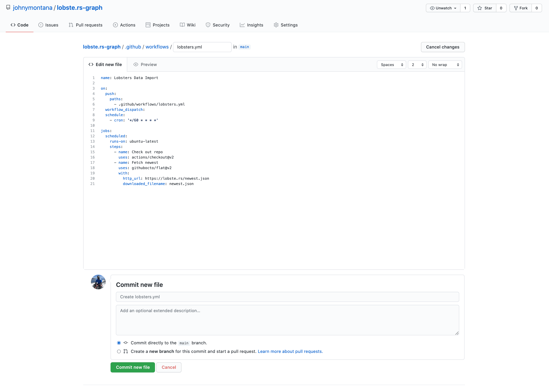Screen dimensions: 549x392
Task: Select Commit directly to main branch radio
Action: tap(119, 343)
